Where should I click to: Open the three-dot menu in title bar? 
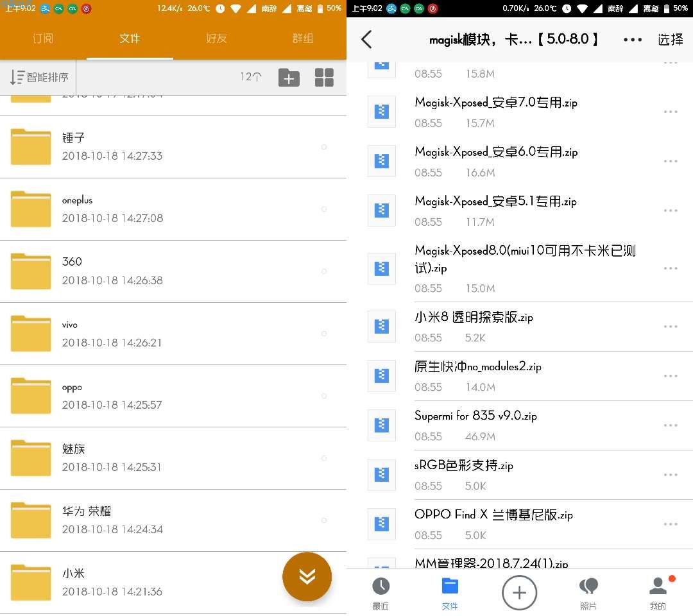633,39
